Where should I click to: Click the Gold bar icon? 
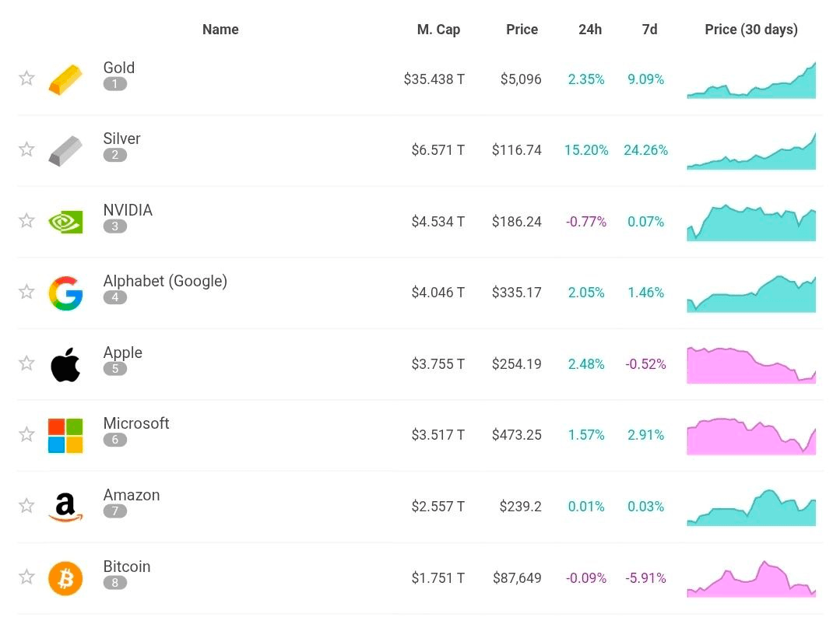click(65, 79)
